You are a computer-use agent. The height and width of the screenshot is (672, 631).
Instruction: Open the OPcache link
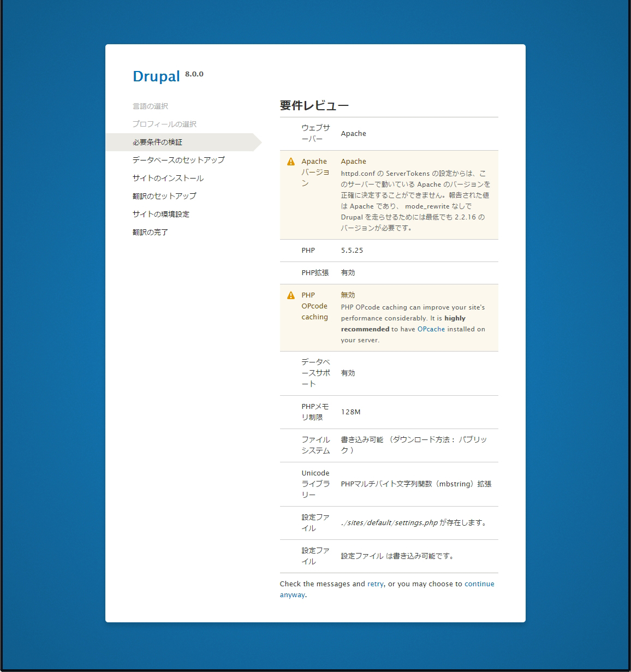[431, 329]
